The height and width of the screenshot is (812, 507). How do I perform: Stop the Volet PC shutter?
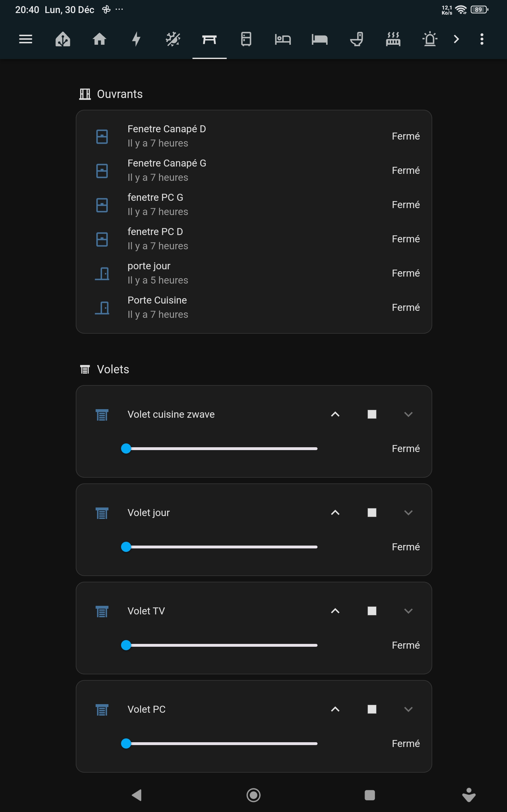coord(372,709)
